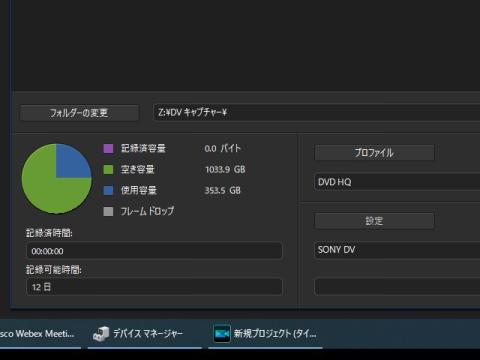The width and height of the screenshot is (480, 360).
Task: Click the blue 使用容量 color swatch
Action: coord(108,190)
